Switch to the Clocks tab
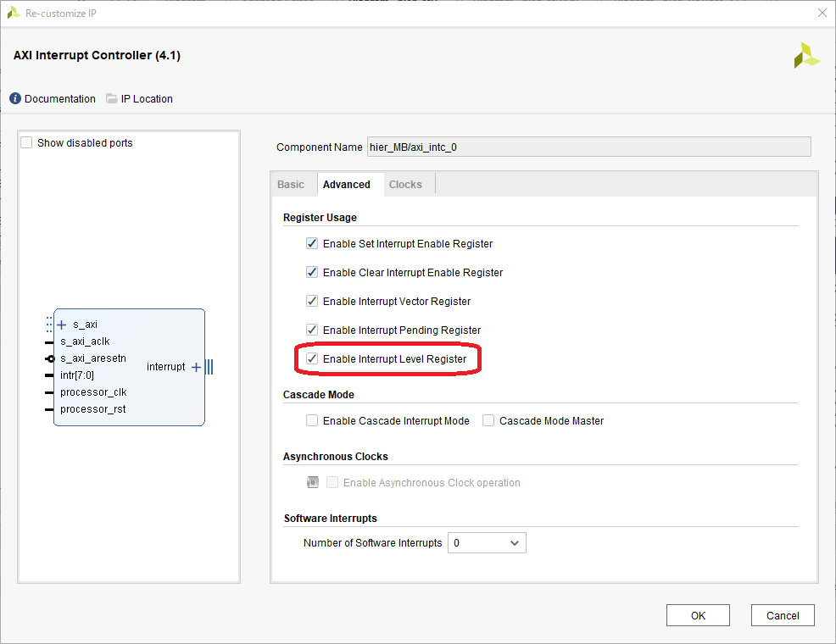The width and height of the screenshot is (836, 644). pos(405,185)
